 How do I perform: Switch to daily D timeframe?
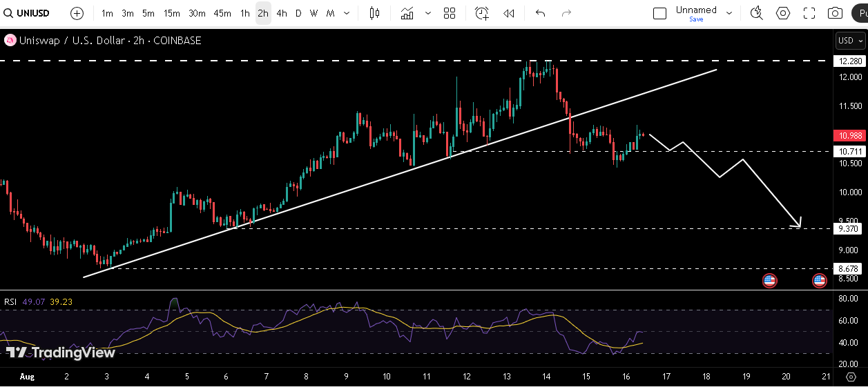(298, 13)
